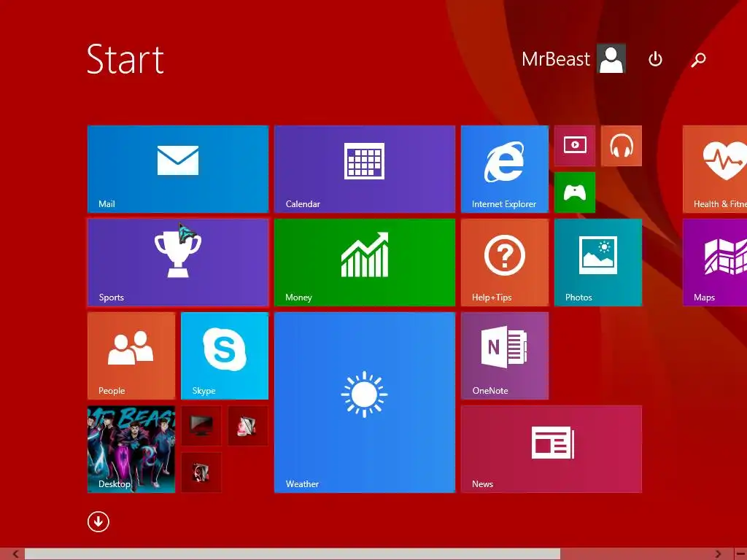Open the Weather tile
The image size is (747, 560).
coord(365,402)
